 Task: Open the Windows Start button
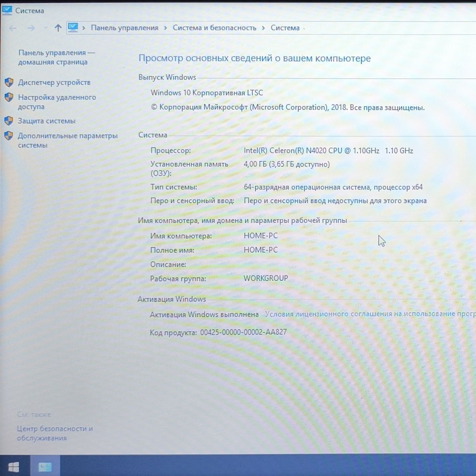point(14,467)
